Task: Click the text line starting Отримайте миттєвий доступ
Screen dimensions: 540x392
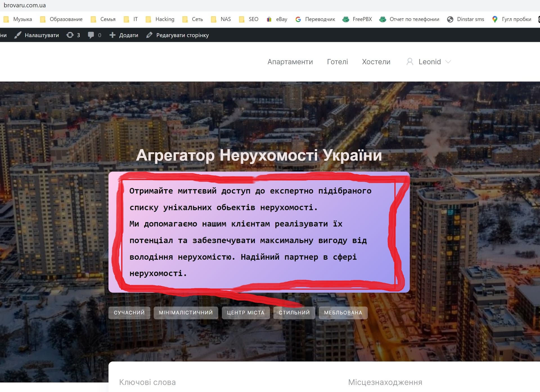Action: pyautogui.click(x=250, y=191)
